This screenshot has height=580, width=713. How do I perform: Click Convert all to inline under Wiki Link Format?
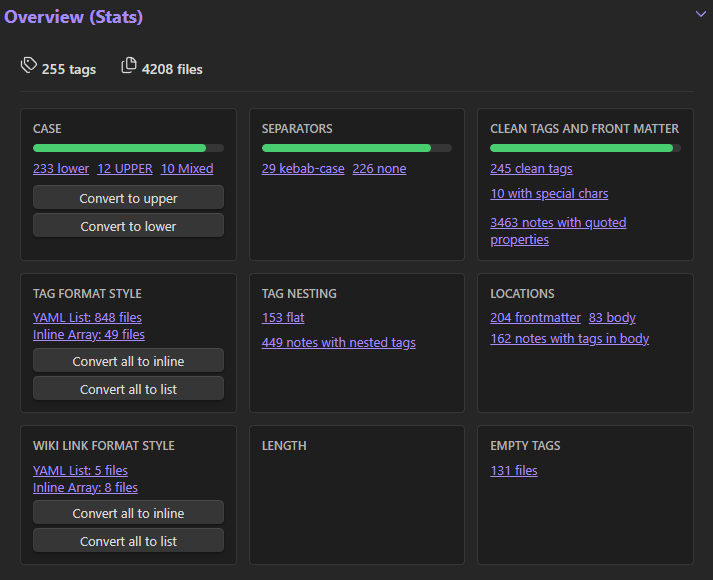click(128, 512)
